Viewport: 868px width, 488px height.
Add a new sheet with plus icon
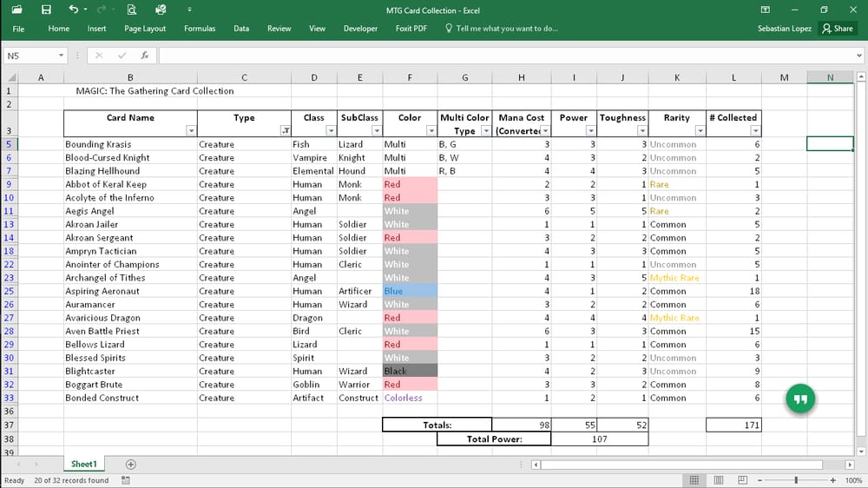131,465
